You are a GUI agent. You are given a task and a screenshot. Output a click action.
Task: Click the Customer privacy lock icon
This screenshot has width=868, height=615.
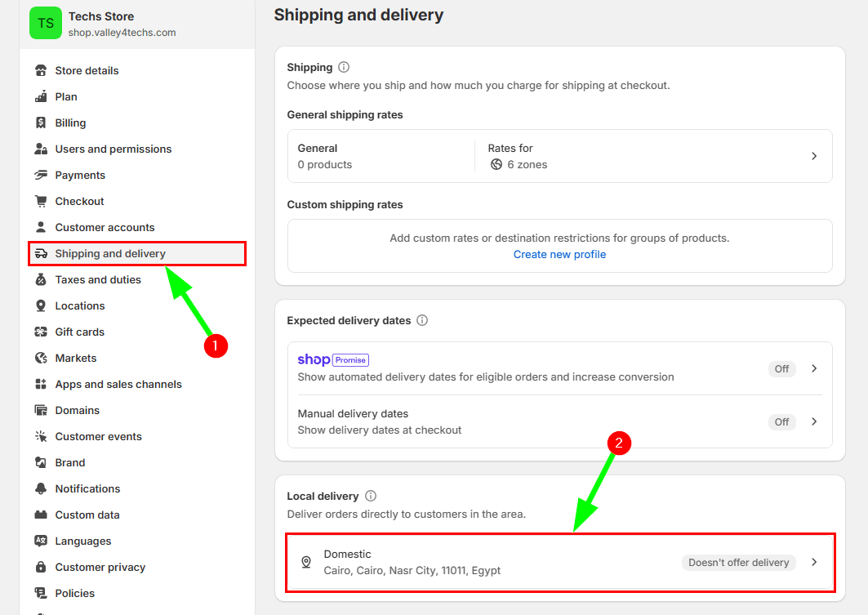tap(41, 568)
